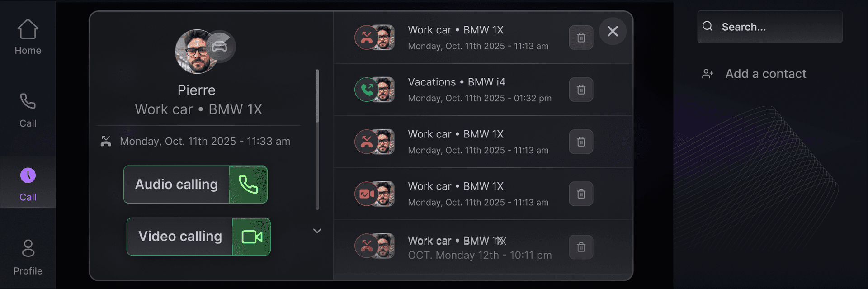Select the missed video call icon entry
Screen dimensions: 868x289
point(366,194)
